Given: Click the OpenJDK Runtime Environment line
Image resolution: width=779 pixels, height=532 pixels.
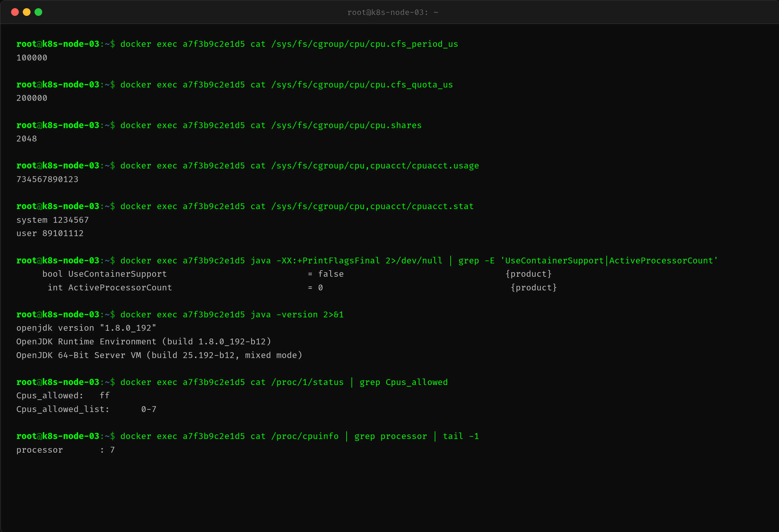Looking at the screenshot, I should coord(143,341).
